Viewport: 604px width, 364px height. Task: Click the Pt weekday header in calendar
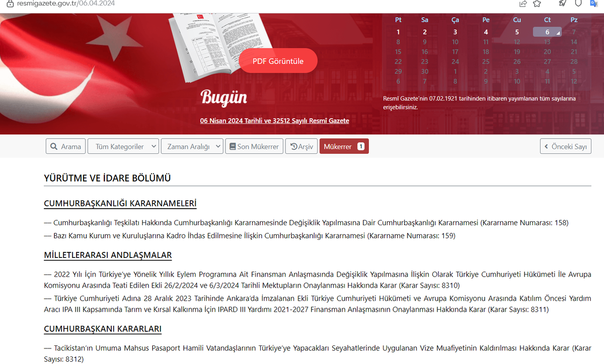(398, 20)
